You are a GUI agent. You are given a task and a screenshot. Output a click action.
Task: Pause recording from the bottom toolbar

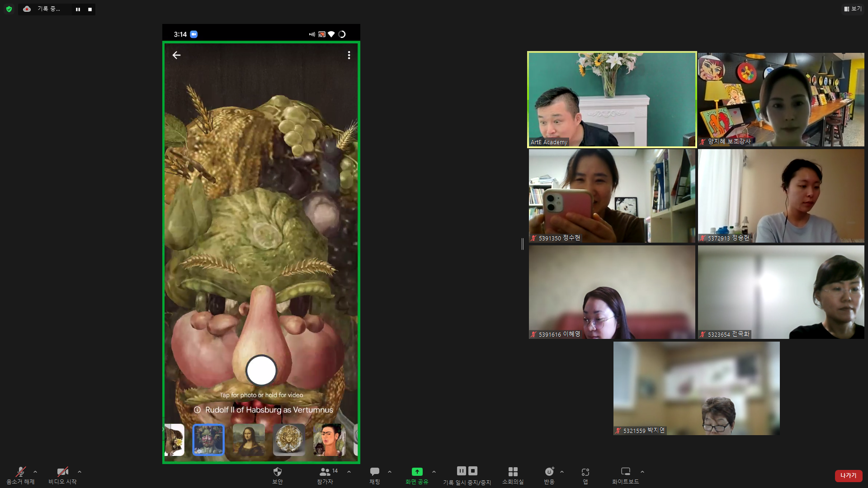click(x=461, y=471)
